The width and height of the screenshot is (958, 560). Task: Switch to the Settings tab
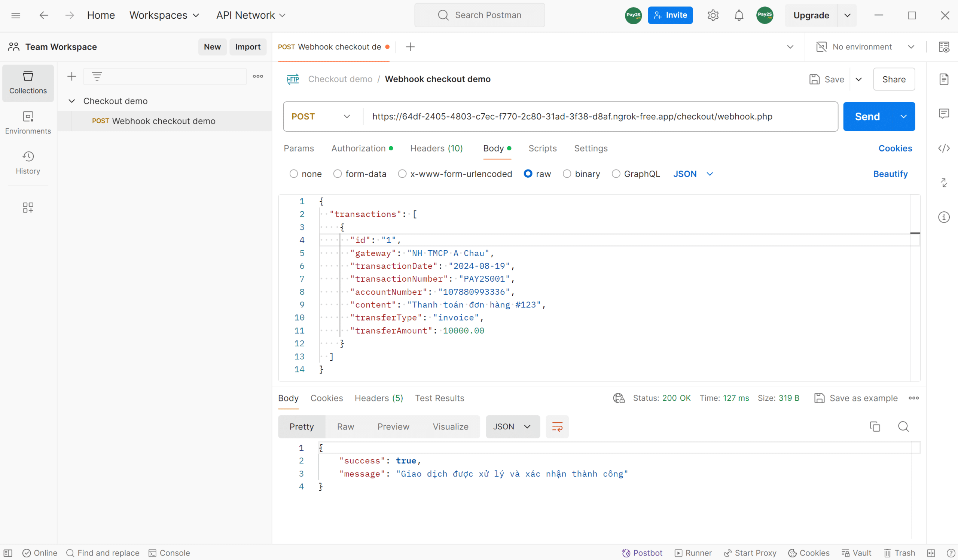[591, 148]
